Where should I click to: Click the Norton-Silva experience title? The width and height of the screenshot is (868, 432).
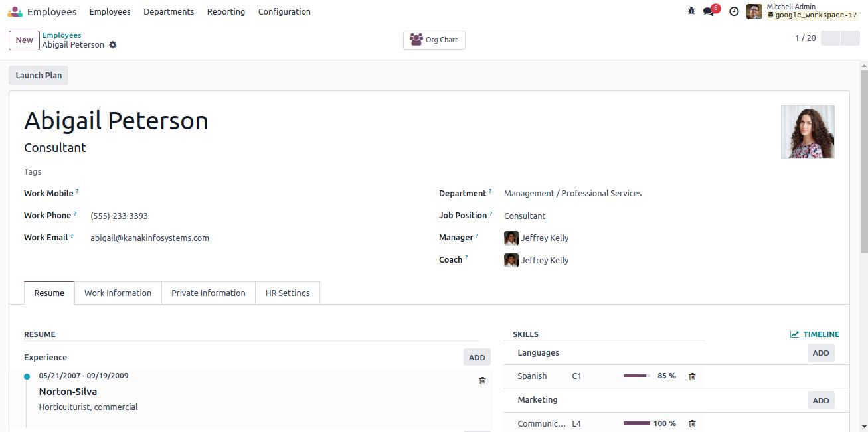click(68, 392)
